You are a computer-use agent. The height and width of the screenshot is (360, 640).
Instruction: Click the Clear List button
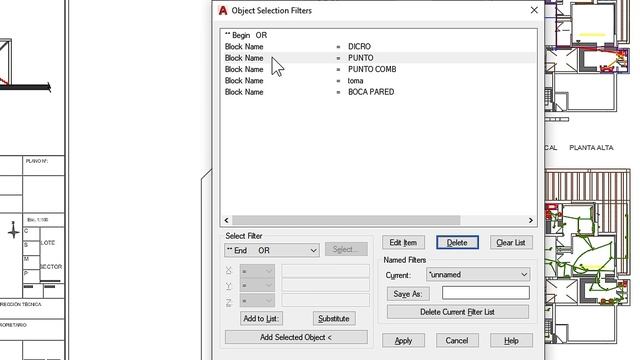pyautogui.click(x=511, y=242)
